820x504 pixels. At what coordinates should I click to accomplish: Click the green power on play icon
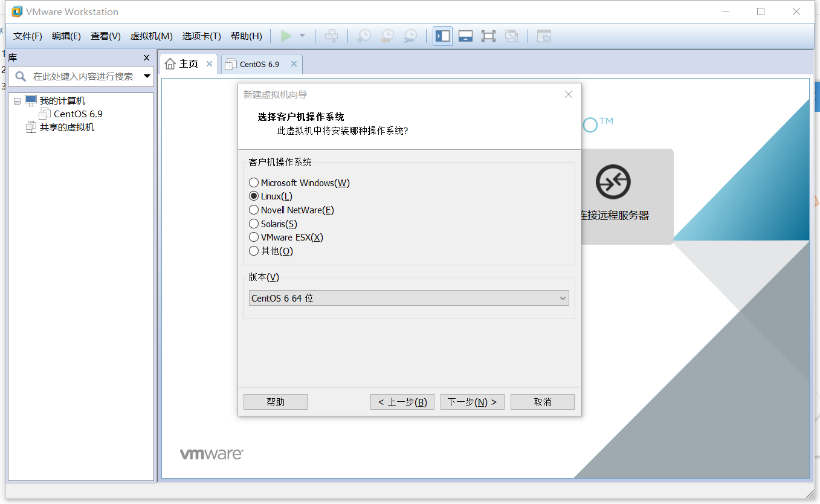click(x=286, y=36)
